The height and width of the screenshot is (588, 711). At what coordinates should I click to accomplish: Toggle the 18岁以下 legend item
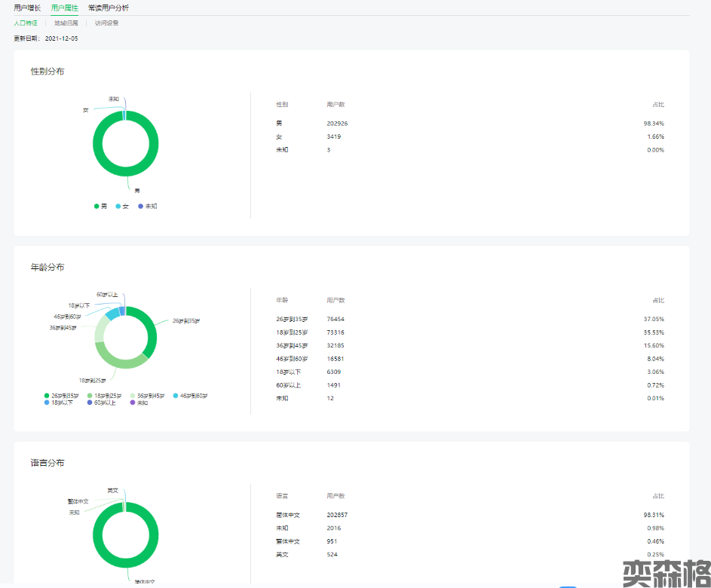pos(59,403)
